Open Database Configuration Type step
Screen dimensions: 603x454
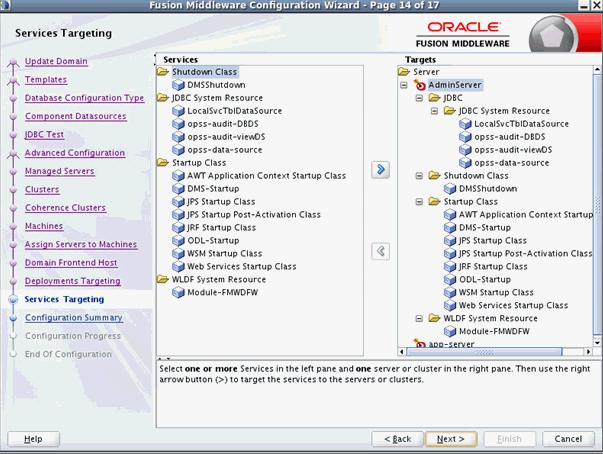[x=84, y=98]
